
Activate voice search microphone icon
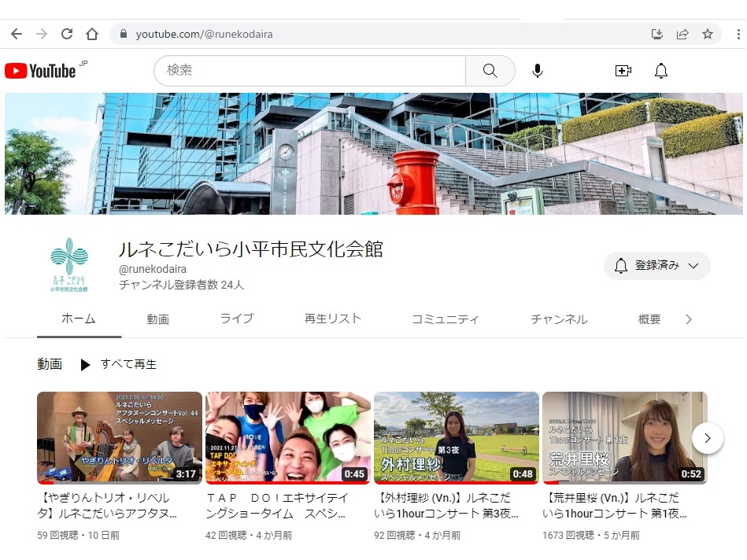(x=537, y=71)
